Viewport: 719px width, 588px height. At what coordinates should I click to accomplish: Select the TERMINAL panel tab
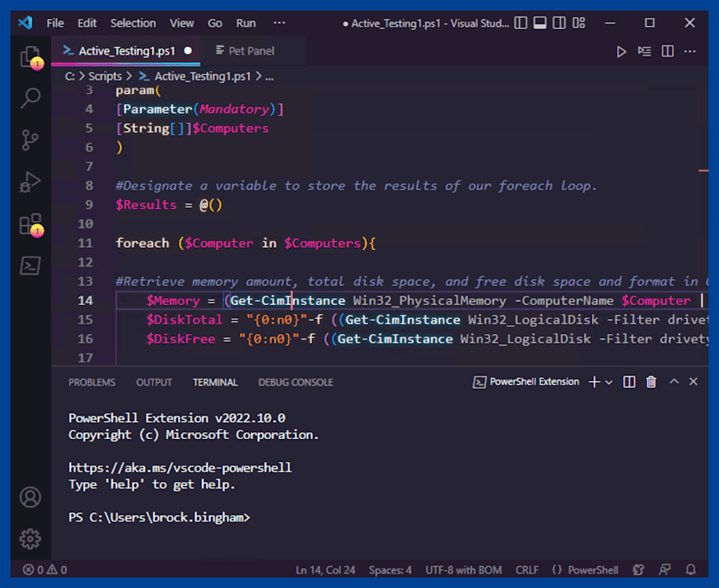(x=215, y=382)
